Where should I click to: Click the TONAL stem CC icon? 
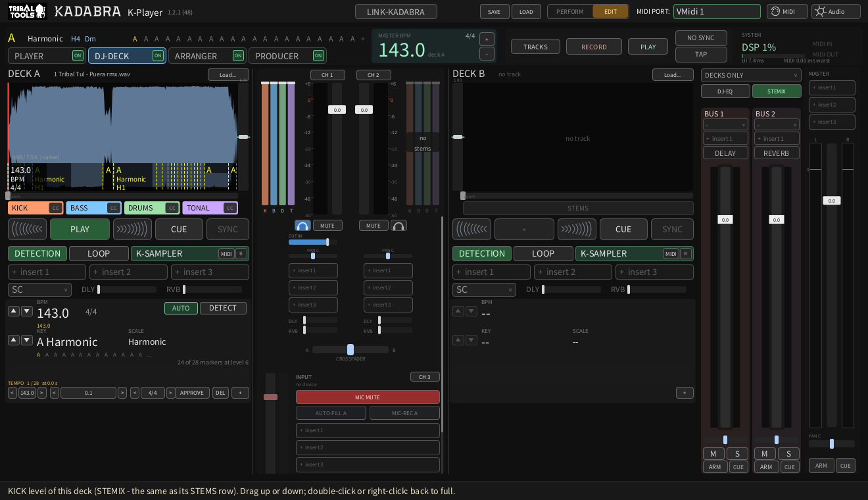[229, 208]
